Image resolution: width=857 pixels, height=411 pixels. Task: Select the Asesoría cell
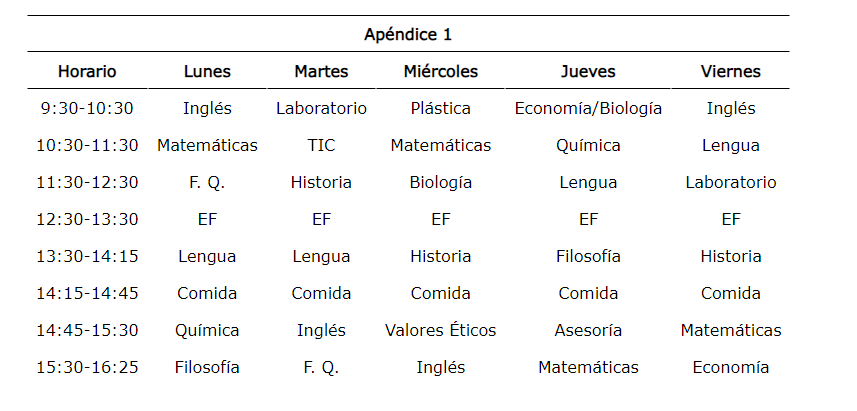coord(588,330)
